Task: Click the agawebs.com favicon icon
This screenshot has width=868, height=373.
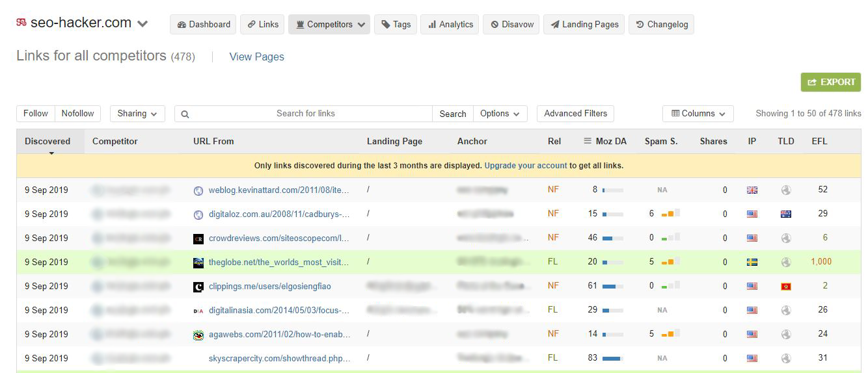Action: coord(198,335)
